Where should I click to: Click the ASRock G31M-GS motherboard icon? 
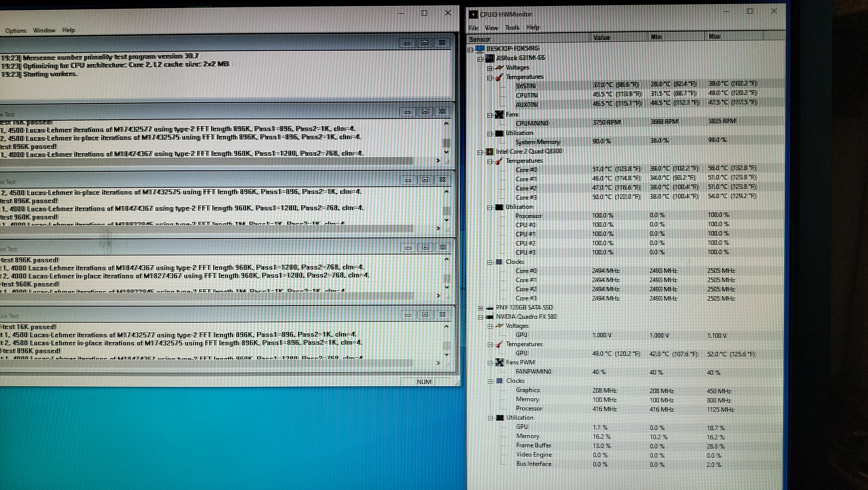tap(489, 58)
